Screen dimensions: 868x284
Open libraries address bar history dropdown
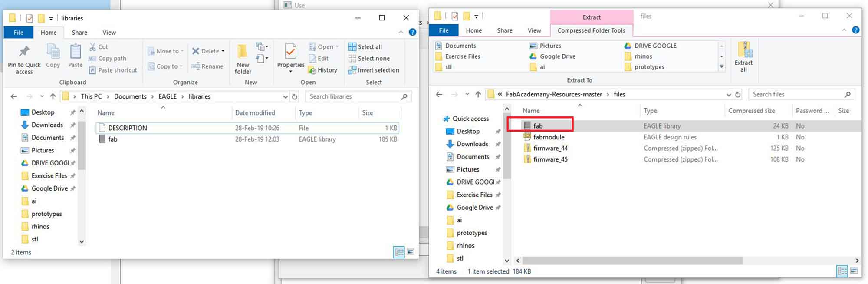click(x=285, y=96)
